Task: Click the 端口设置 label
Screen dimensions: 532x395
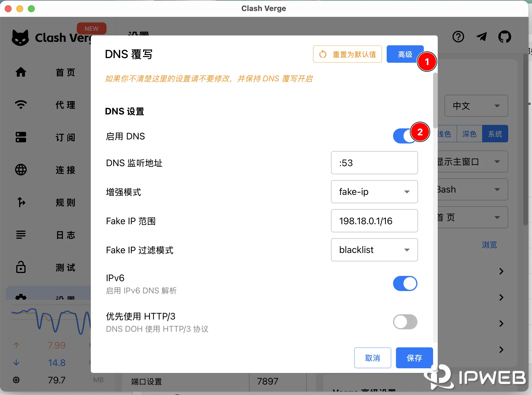Action: click(x=146, y=381)
